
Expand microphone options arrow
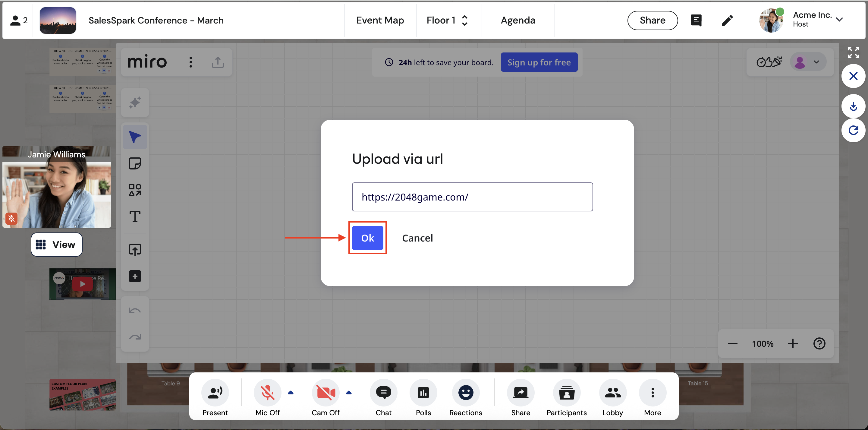291,393
